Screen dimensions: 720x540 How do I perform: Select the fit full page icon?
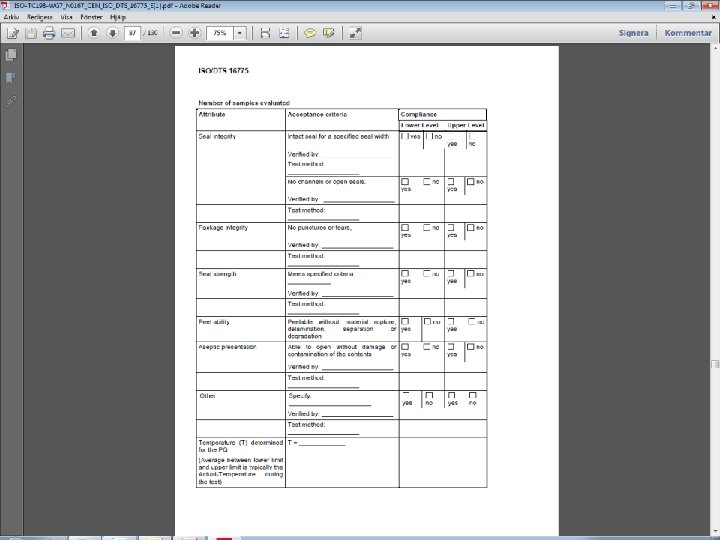click(x=284, y=33)
